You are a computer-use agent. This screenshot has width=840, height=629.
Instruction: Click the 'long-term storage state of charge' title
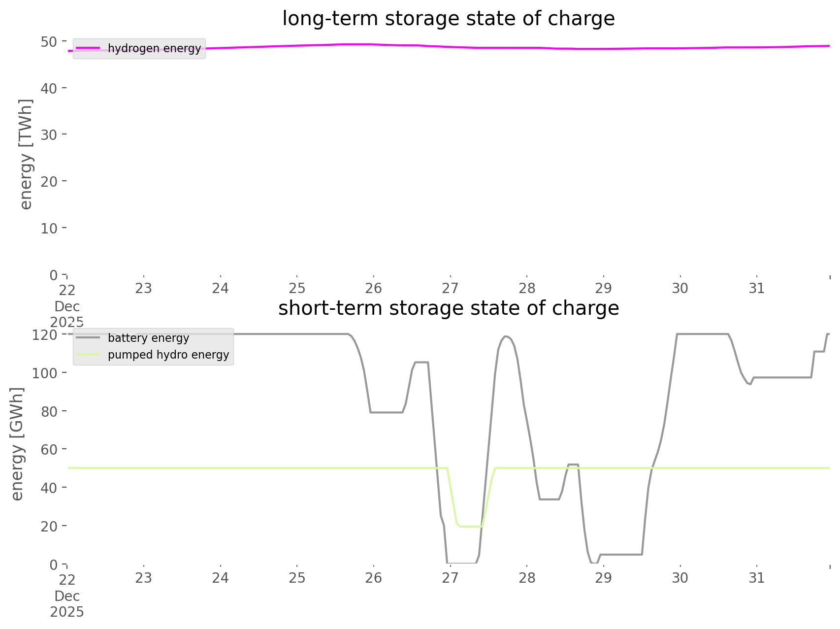(448, 19)
